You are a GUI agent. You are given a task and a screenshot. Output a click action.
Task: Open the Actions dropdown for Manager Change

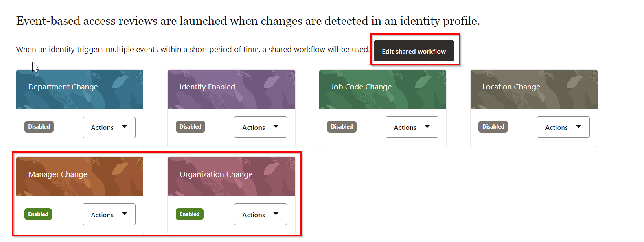click(109, 214)
